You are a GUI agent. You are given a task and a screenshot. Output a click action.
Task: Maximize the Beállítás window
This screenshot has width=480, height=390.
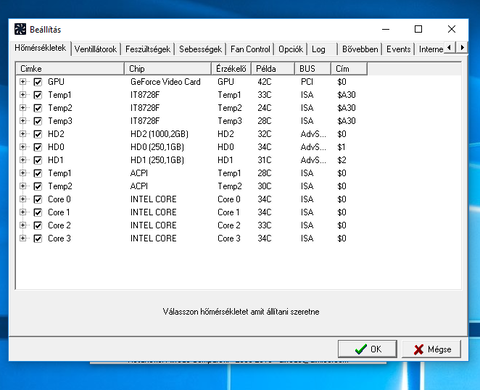(x=418, y=29)
